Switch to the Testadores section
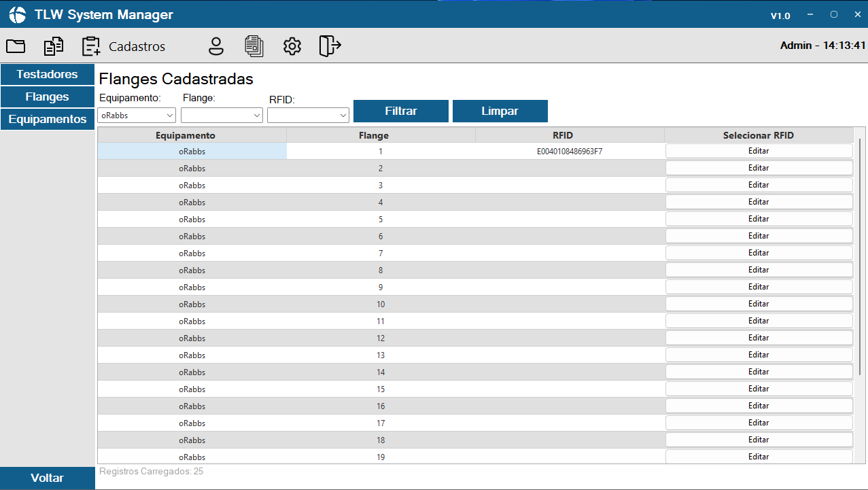This screenshot has width=868, height=490. [47, 74]
